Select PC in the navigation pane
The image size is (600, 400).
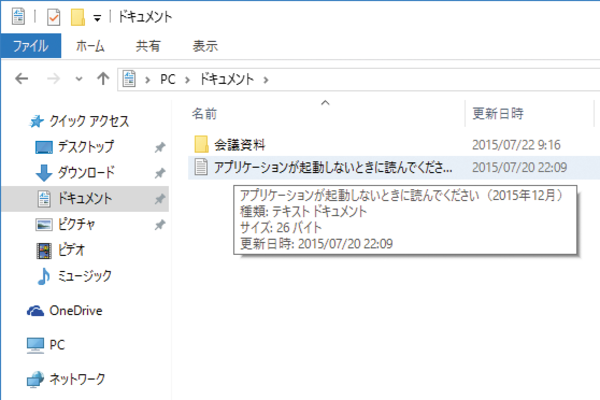point(57,344)
